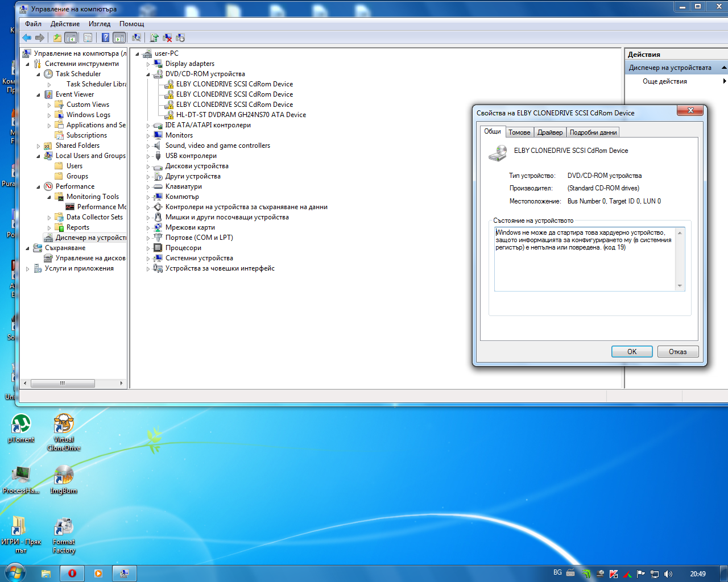Open the Файл menu

tap(33, 24)
